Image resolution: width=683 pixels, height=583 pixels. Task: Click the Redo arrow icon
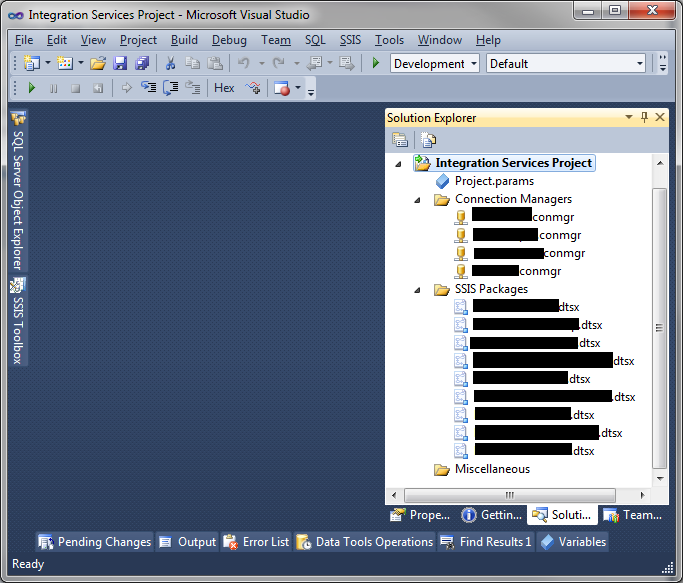[x=279, y=63]
